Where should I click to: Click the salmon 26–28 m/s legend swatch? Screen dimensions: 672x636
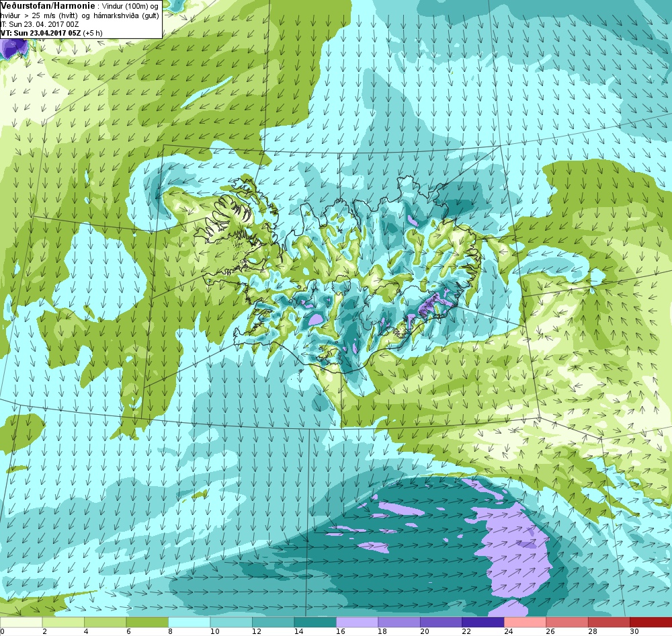[x=567, y=622]
